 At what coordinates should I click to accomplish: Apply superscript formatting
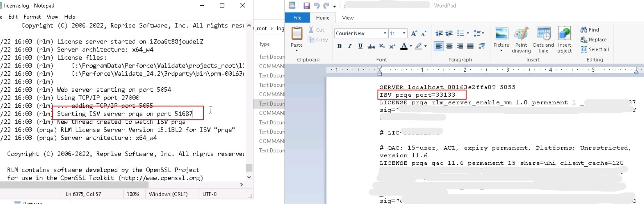point(392,46)
